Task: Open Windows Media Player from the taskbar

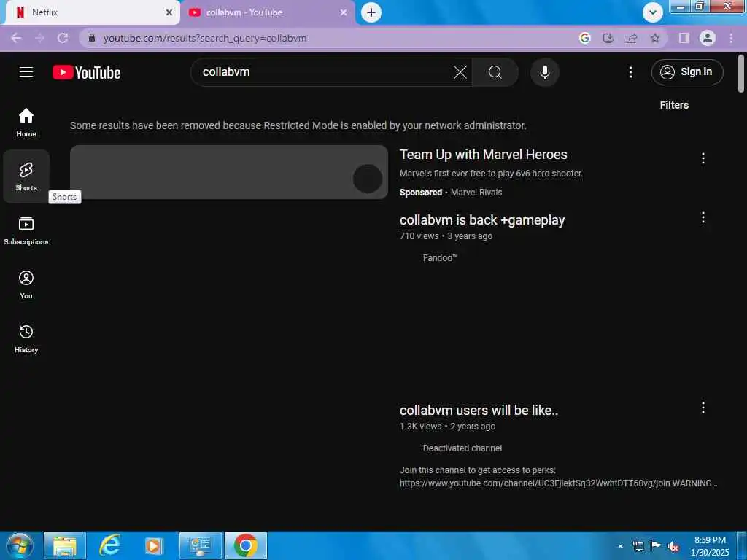Action: [x=155, y=545]
